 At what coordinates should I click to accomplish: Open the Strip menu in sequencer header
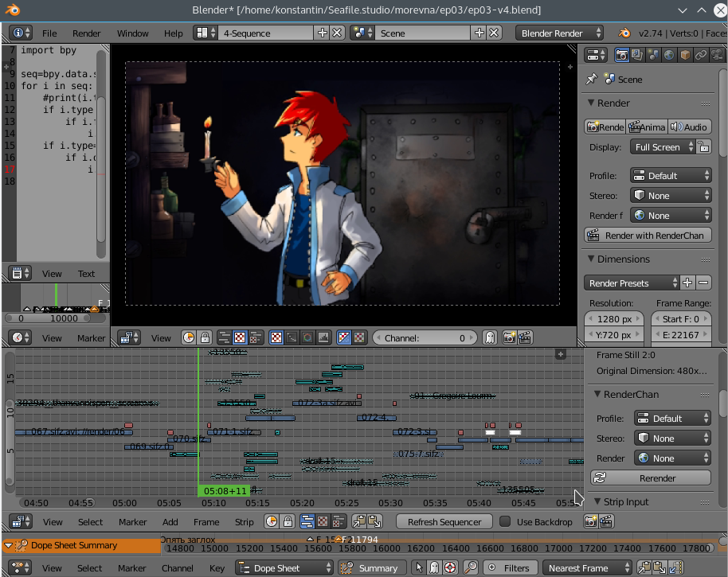[244, 521]
